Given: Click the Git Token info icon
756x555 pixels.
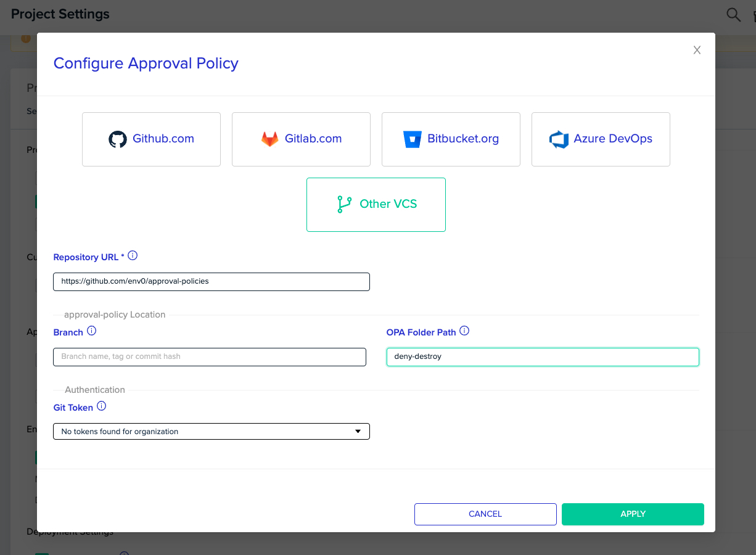Looking at the screenshot, I should 102,406.
